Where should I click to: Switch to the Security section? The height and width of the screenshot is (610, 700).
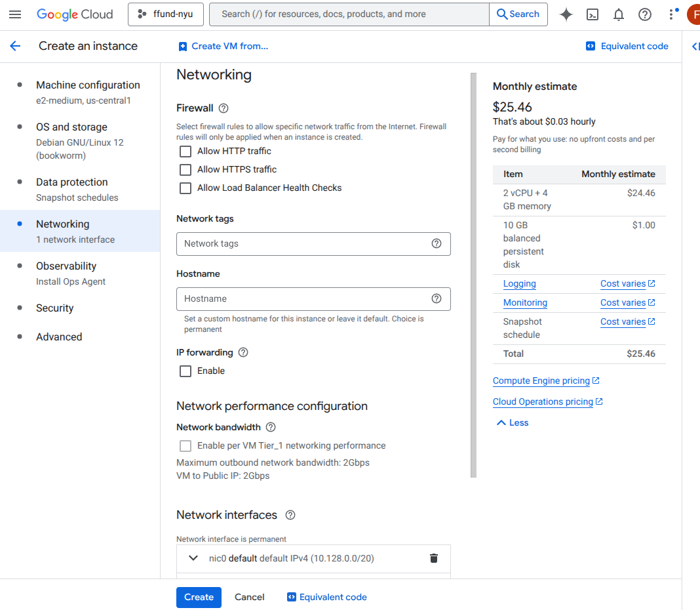(55, 308)
